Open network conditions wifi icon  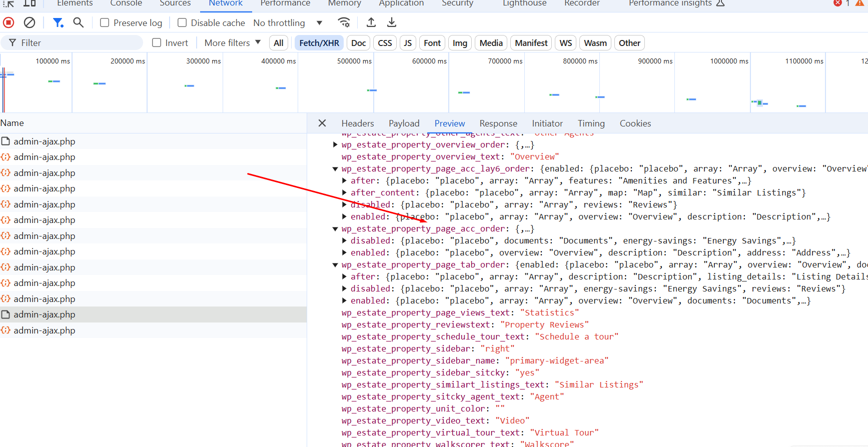pos(344,22)
